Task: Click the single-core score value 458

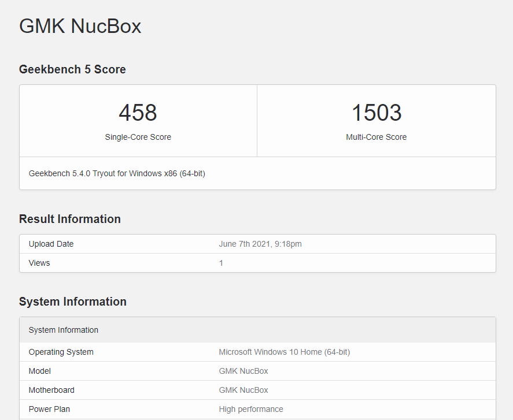Action: coord(138,113)
